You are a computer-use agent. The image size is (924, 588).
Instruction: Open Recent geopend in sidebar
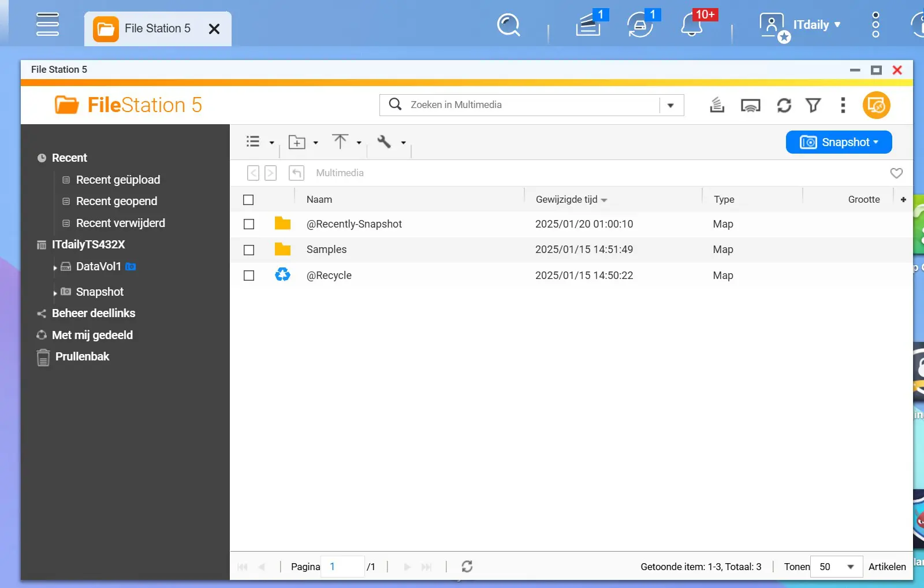[116, 201]
